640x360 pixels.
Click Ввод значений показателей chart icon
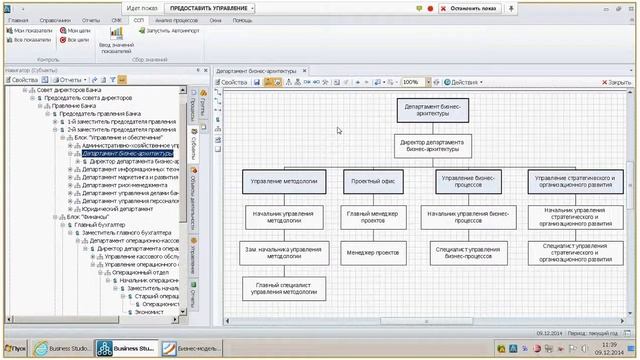click(x=116, y=33)
